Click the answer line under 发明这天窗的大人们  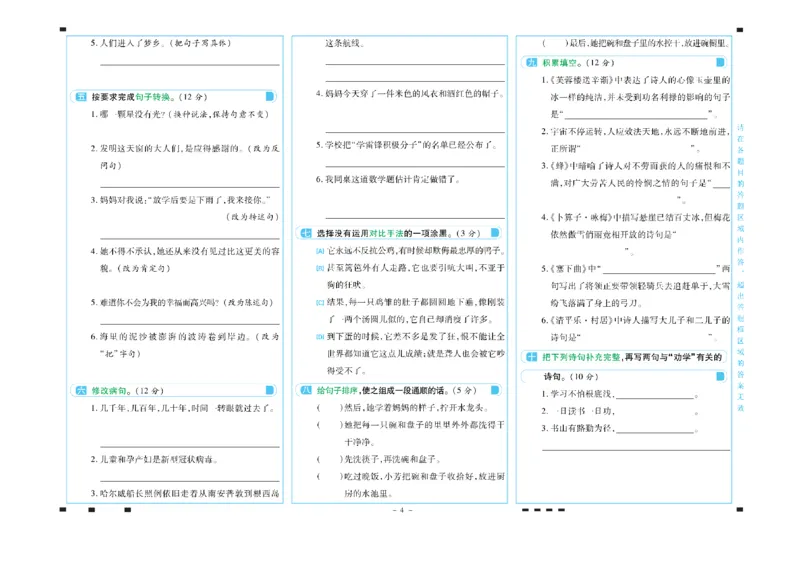point(190,187)
